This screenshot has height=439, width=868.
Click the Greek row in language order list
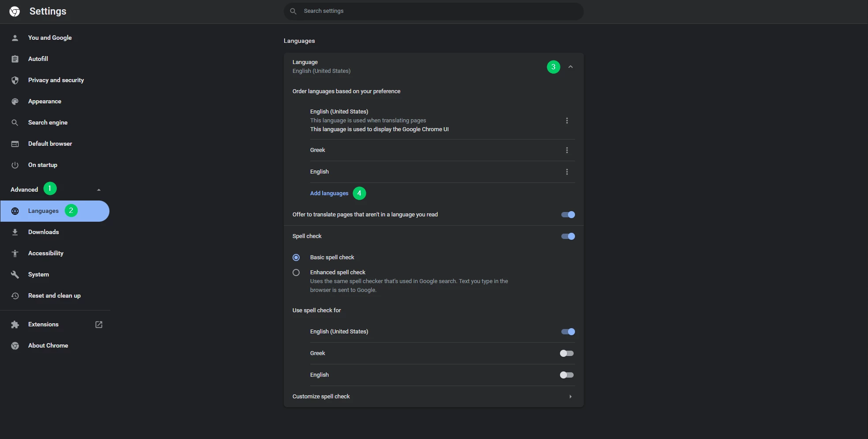tap(443, 150)
